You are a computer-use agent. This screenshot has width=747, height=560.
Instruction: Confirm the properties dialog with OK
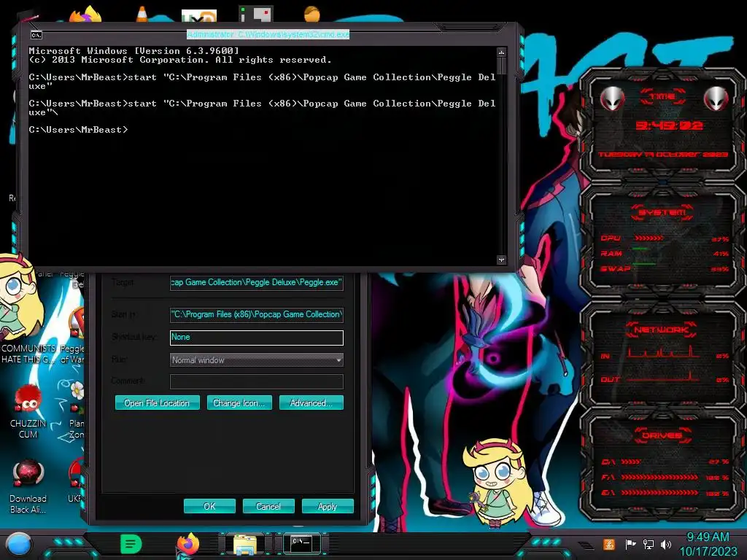pyautogui.click(x=209, y=506)
